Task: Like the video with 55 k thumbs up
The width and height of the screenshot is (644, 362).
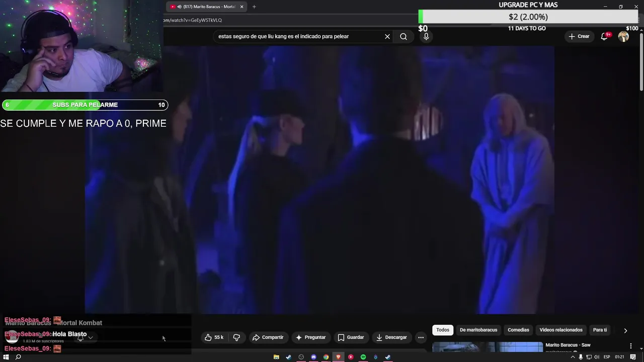Action: click(x=214, y=337)
